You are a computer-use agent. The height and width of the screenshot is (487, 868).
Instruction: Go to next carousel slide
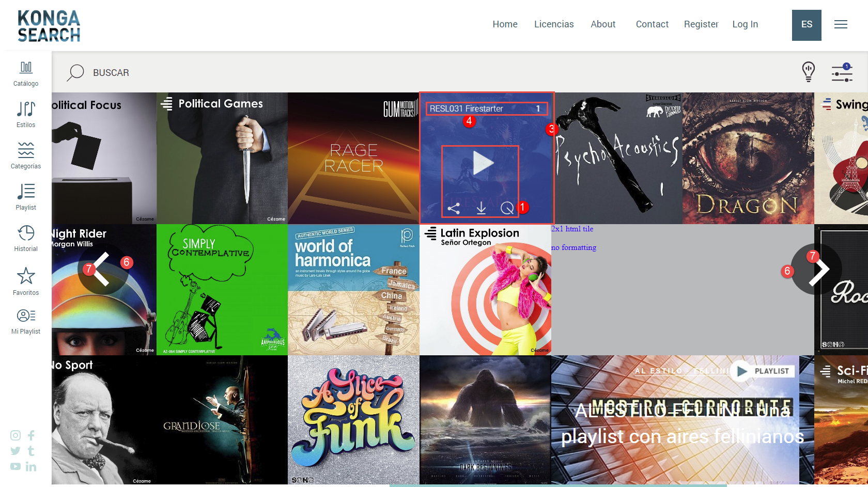(816, 269)
